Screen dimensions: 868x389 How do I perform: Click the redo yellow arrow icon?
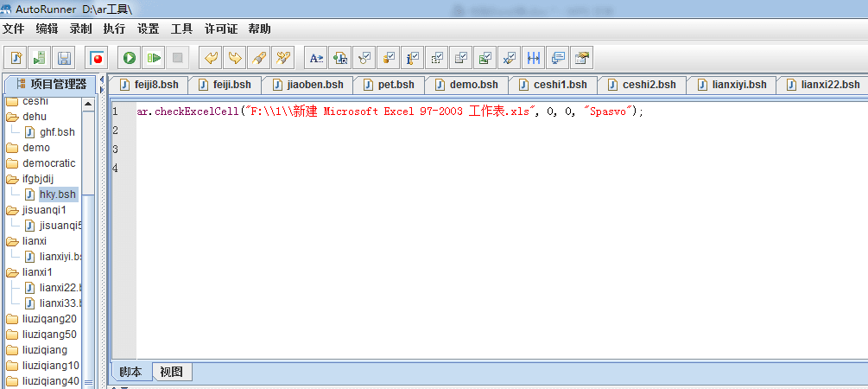[235, 58]
